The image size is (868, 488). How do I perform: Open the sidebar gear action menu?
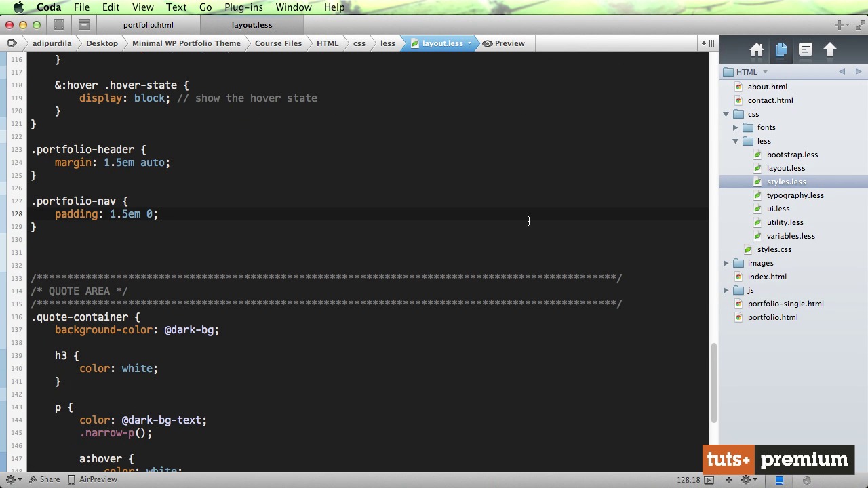click(749, 480)
